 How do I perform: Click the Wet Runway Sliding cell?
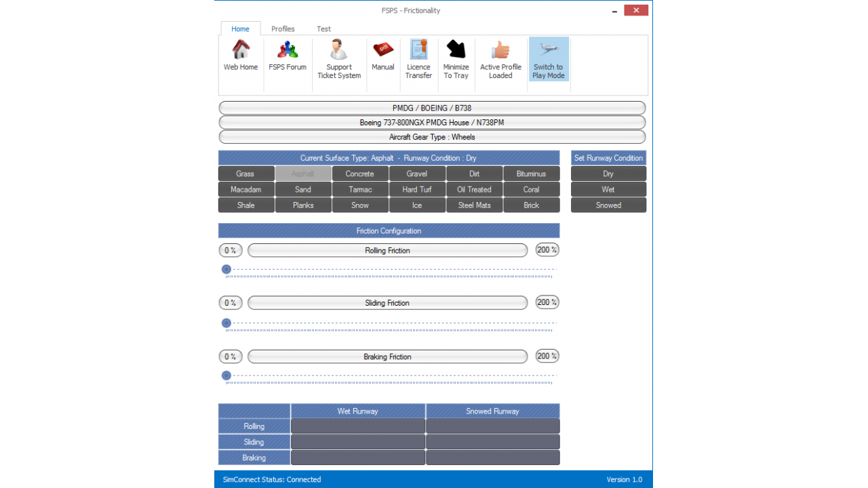(358, 442)
